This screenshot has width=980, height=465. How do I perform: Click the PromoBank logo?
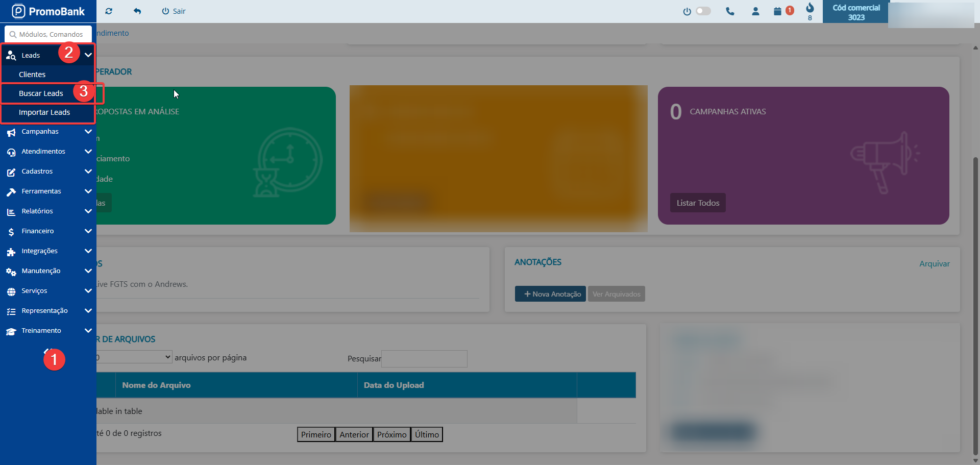tap(48, 11)
